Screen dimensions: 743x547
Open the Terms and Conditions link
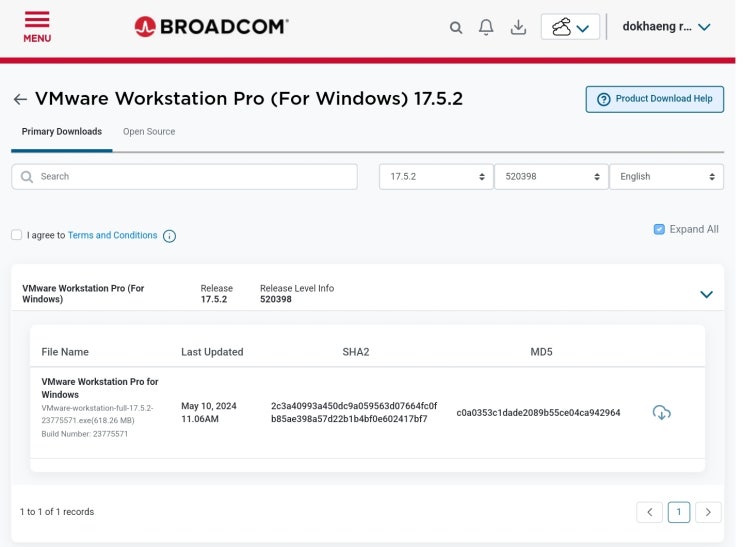112,235
